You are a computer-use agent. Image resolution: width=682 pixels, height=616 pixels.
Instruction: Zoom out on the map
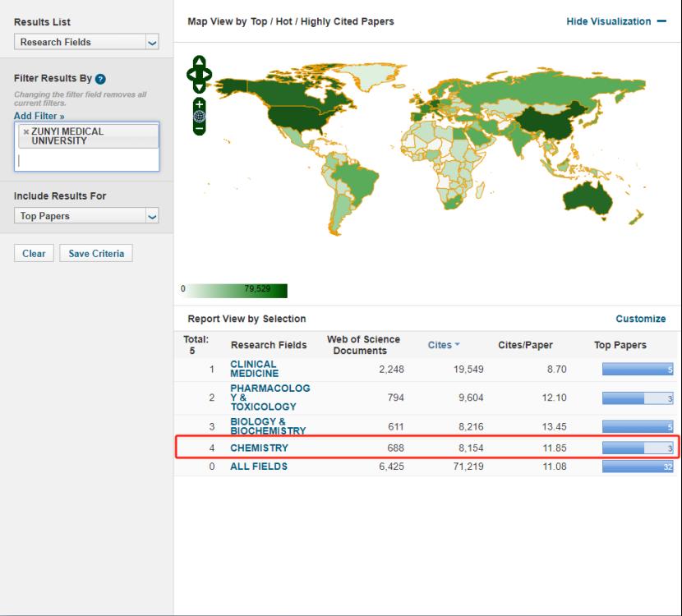point(200,128)
